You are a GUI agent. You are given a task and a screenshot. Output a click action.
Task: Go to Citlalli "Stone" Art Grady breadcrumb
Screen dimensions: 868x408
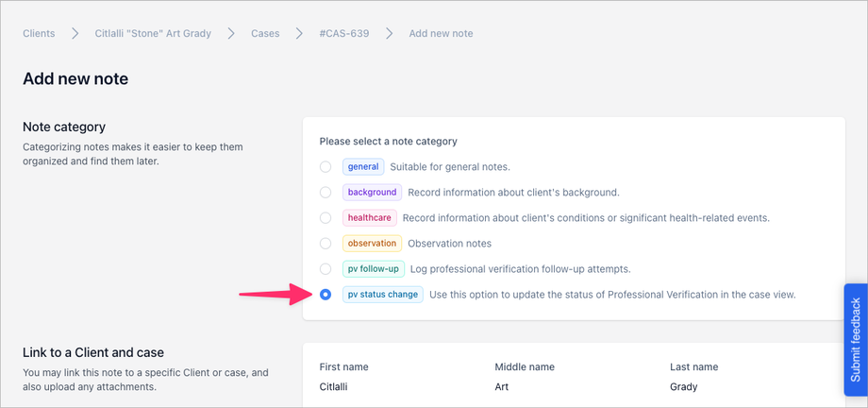point(153,34)
